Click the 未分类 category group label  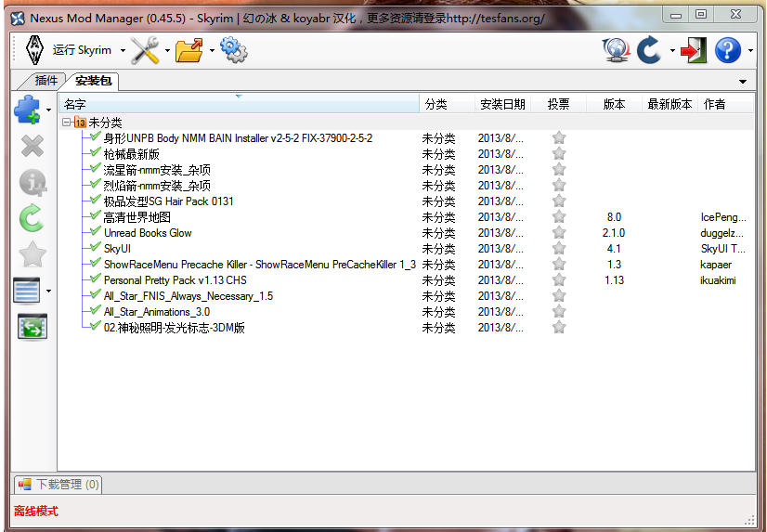coord(105,123)
